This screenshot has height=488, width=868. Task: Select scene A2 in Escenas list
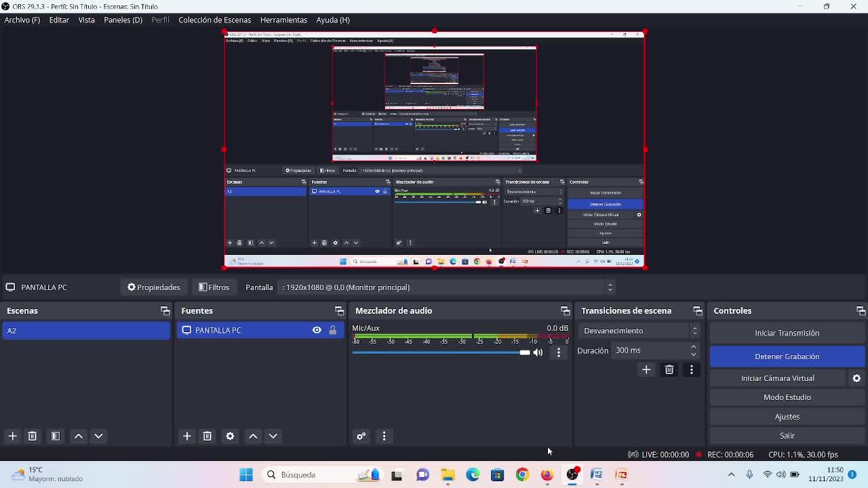pos(86,331)
